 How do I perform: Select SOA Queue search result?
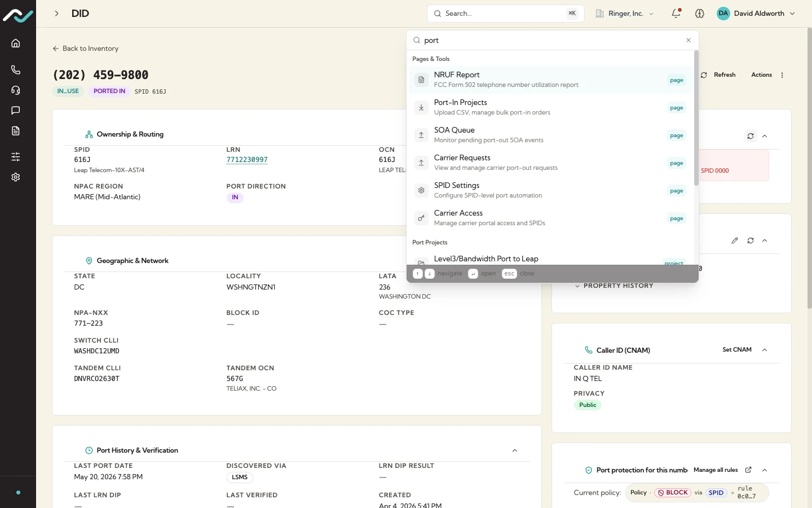550,135
